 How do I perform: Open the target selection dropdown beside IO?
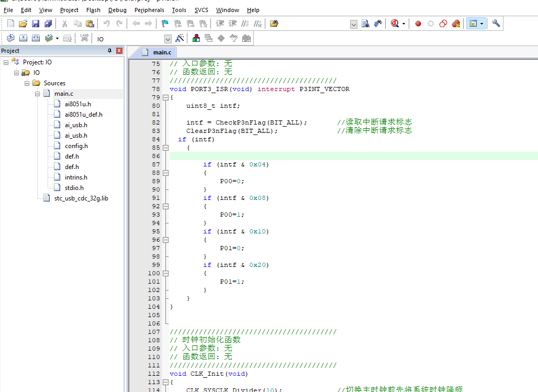(x=168, y=39)
